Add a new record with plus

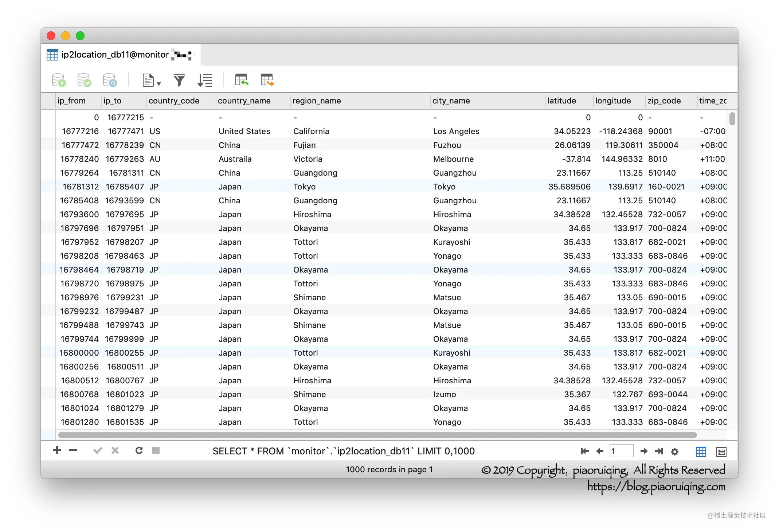(57, 450)
